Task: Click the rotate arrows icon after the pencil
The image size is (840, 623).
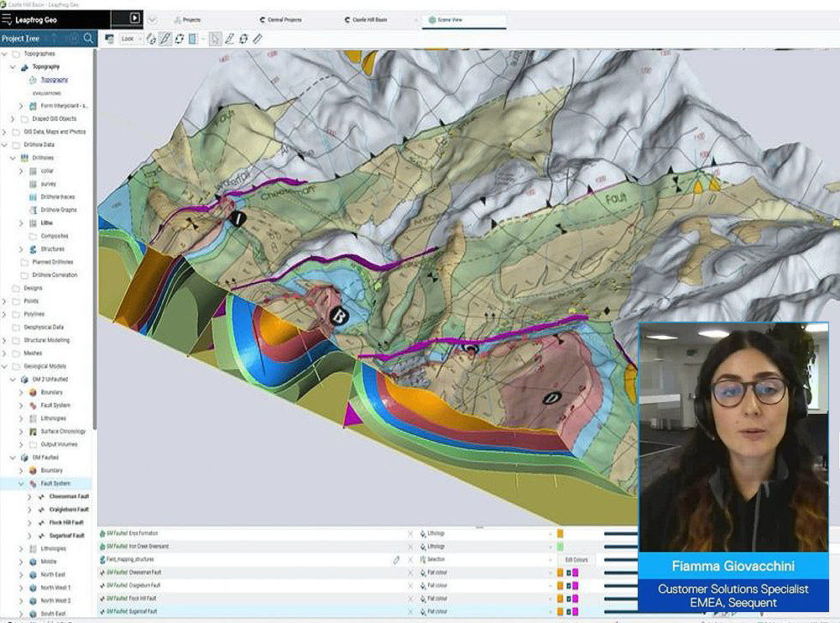Action: tap(180, 39)
